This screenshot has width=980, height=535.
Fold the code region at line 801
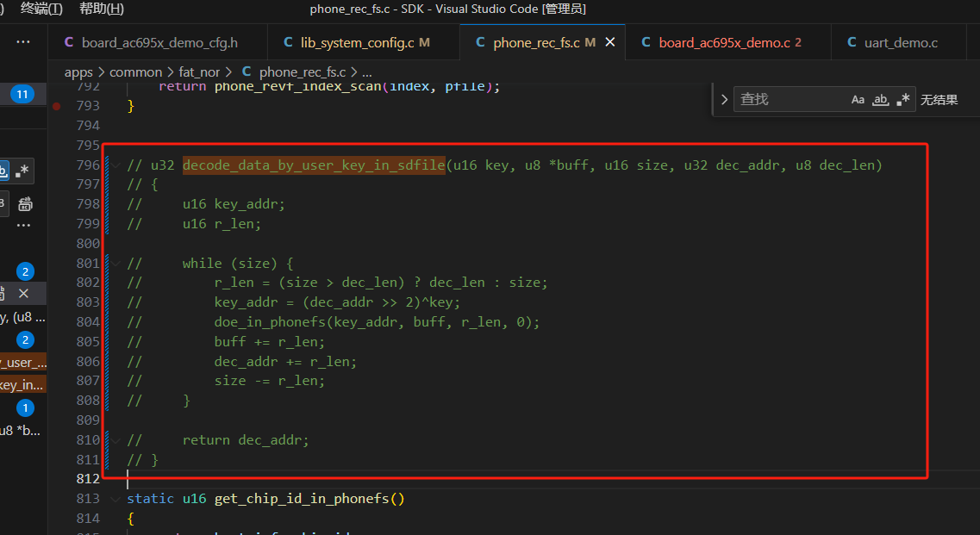pyautogui.click(x=116, y=264)
